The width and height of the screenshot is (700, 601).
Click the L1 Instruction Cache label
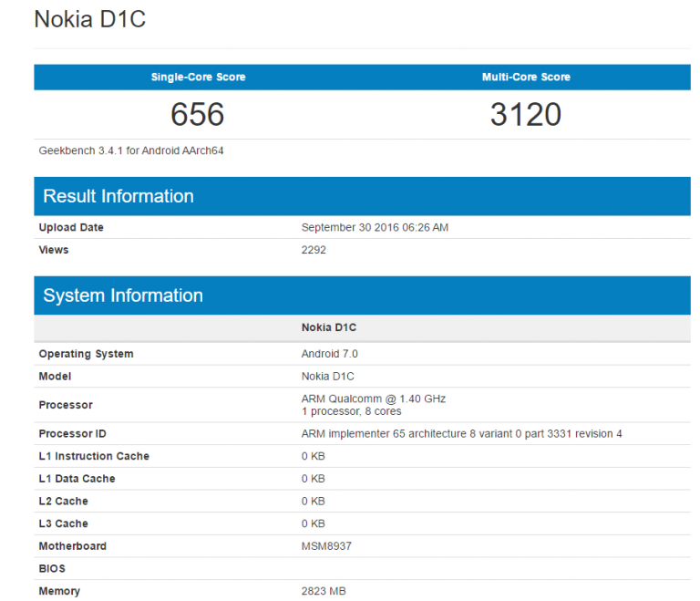point(94,456)
